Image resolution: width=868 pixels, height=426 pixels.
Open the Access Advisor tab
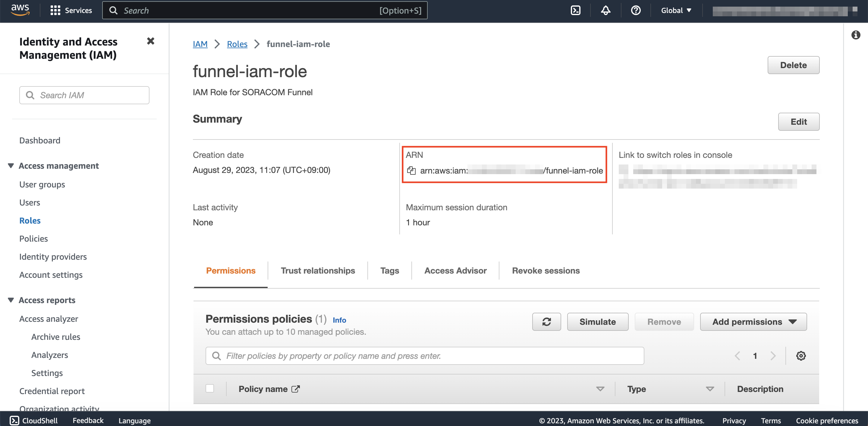pyautogui.click(x=455, y=271)
